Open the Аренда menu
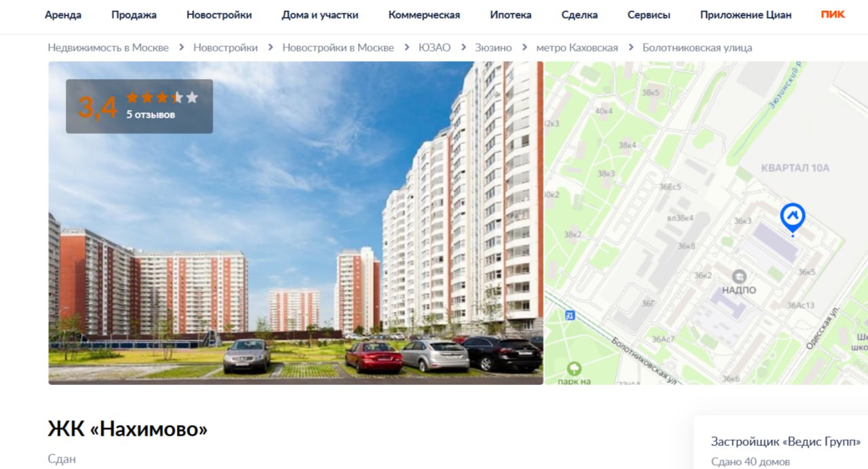 [63, 15]
